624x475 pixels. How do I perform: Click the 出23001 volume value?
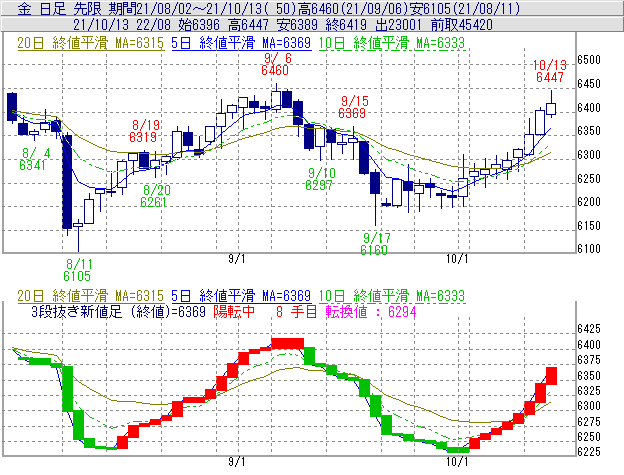tap(398, 25)
